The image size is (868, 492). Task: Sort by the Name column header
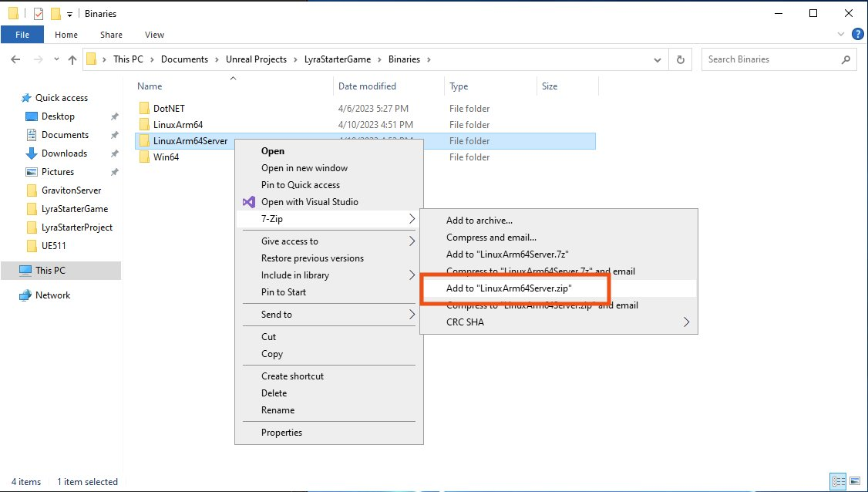click(150, 86)
